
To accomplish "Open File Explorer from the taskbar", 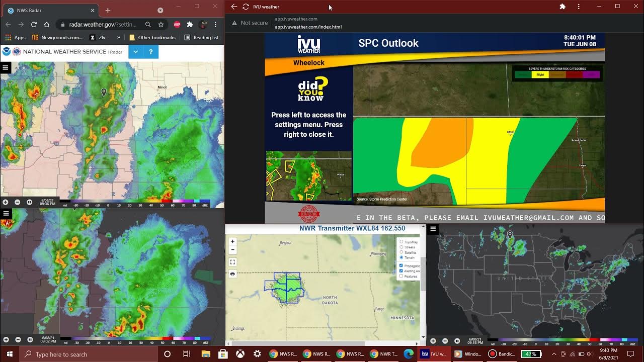I will 206,354.
